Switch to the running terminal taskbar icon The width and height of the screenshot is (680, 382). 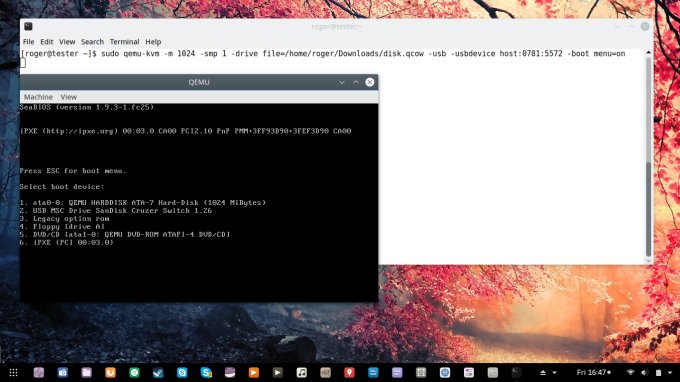coord(517,372)
